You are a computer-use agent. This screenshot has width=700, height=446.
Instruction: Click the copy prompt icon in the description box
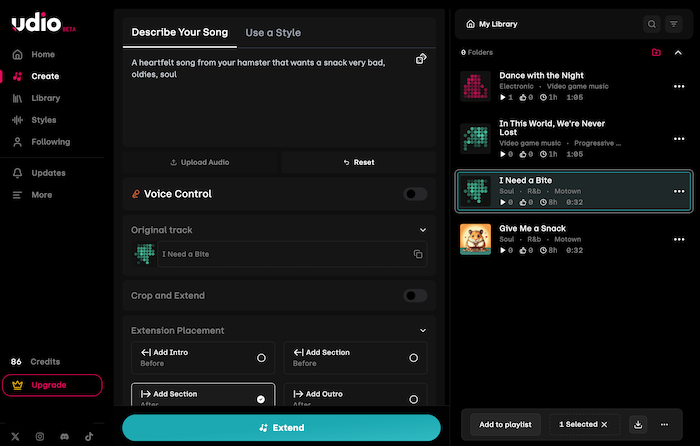(421, 59)
